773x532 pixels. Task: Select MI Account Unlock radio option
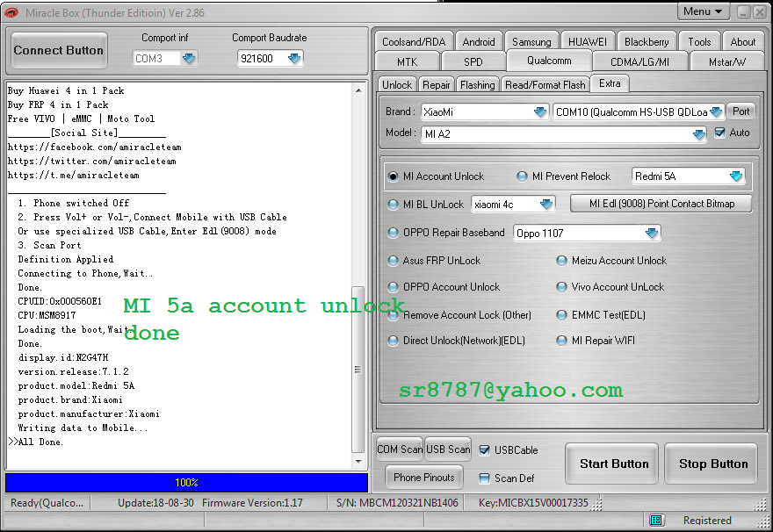tap(393, 176)
